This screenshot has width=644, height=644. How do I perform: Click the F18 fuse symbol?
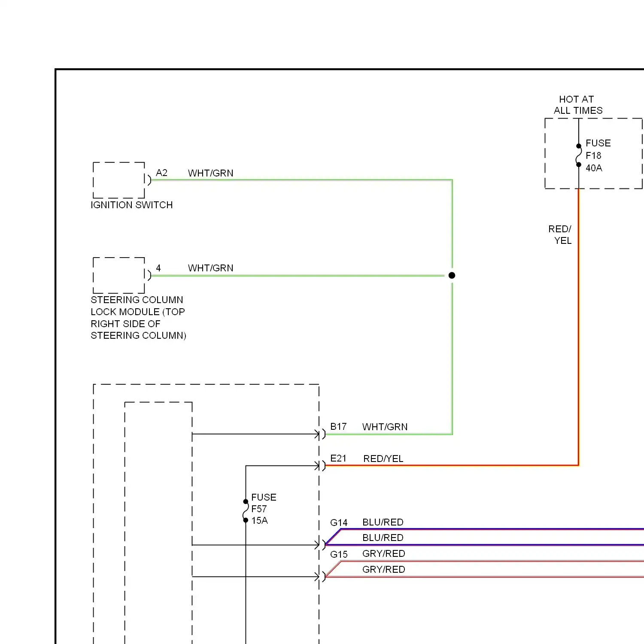(579, 155)
